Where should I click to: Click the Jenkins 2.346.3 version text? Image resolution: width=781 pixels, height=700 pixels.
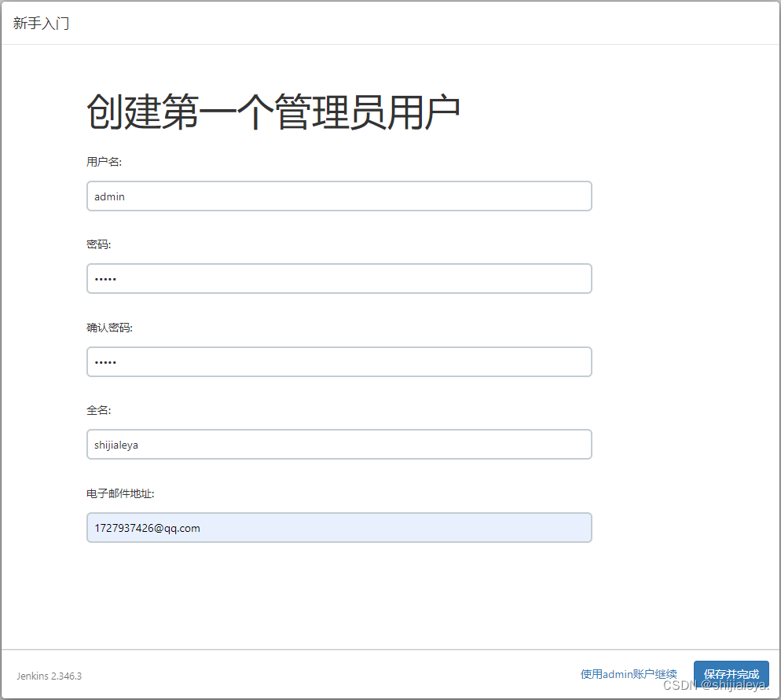[49, 676]
